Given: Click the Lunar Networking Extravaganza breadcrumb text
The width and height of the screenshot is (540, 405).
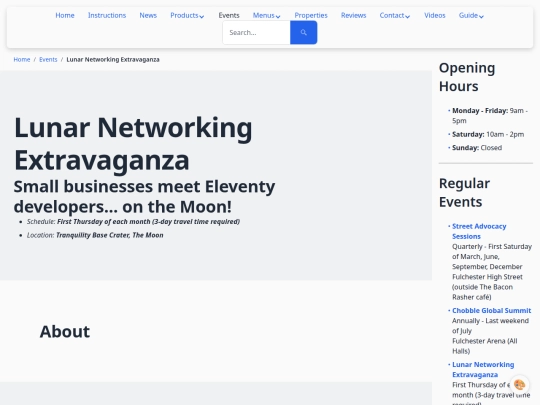Looking at the screenshot, I should click(113, 60).
